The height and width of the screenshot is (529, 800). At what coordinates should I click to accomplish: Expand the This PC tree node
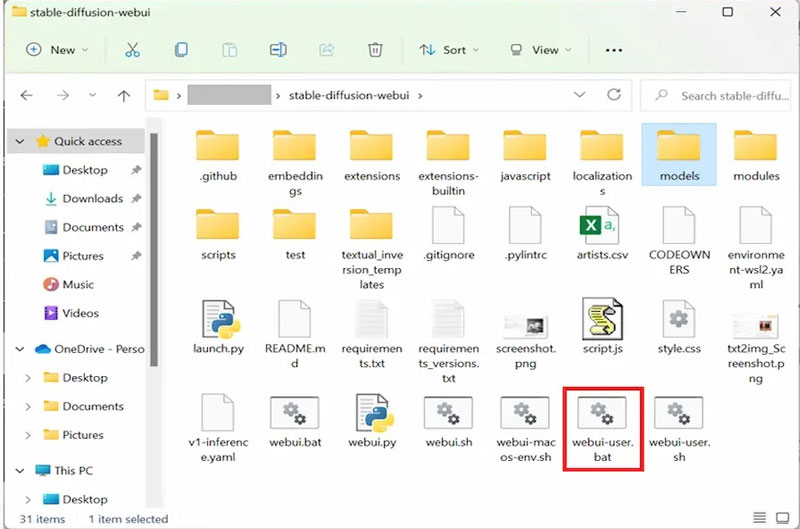tap(21, 470)
